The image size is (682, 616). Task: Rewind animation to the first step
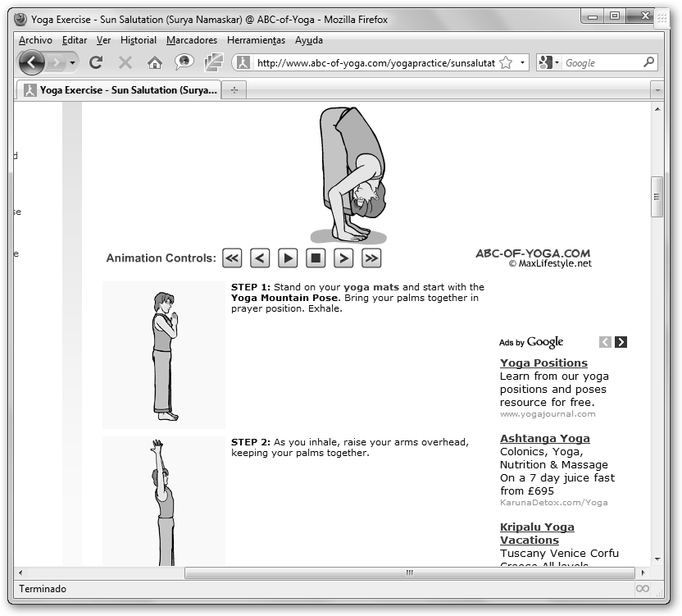point(232,258)
